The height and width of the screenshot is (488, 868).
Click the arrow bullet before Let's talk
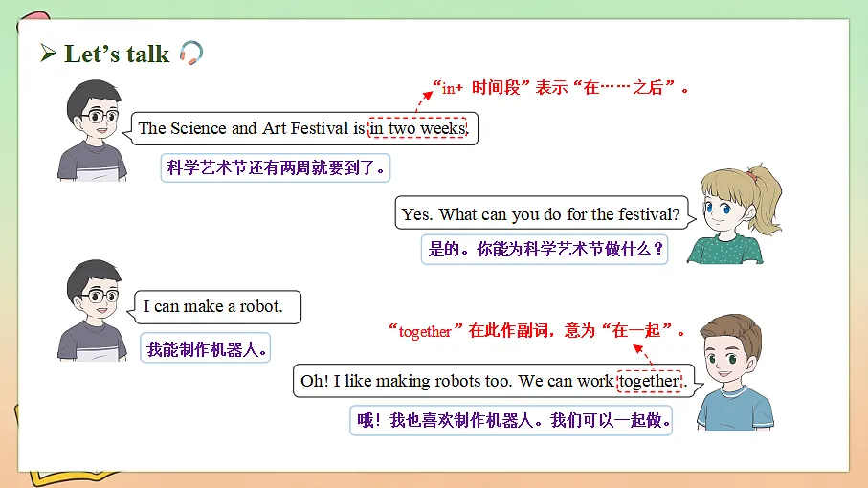pyautogui.click(x=48, y=54)
